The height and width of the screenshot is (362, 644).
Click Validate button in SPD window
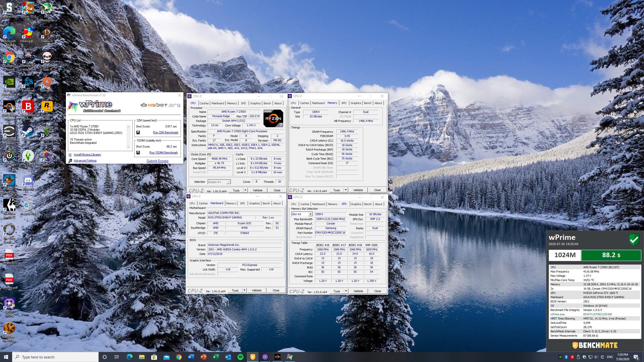click(358, 291)
